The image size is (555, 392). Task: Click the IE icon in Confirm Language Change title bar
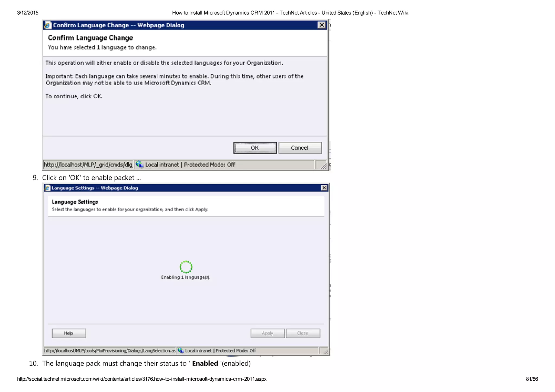tap(48, 25)
